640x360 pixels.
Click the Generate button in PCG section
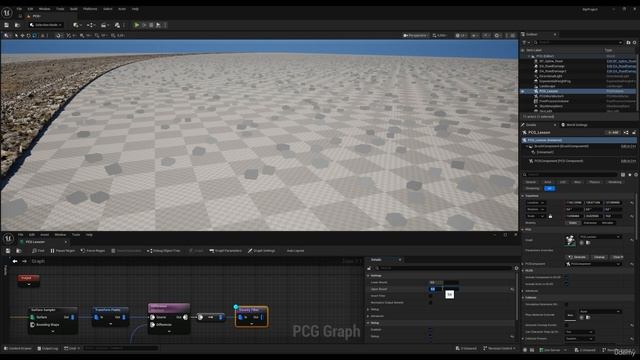pos(578,257)
